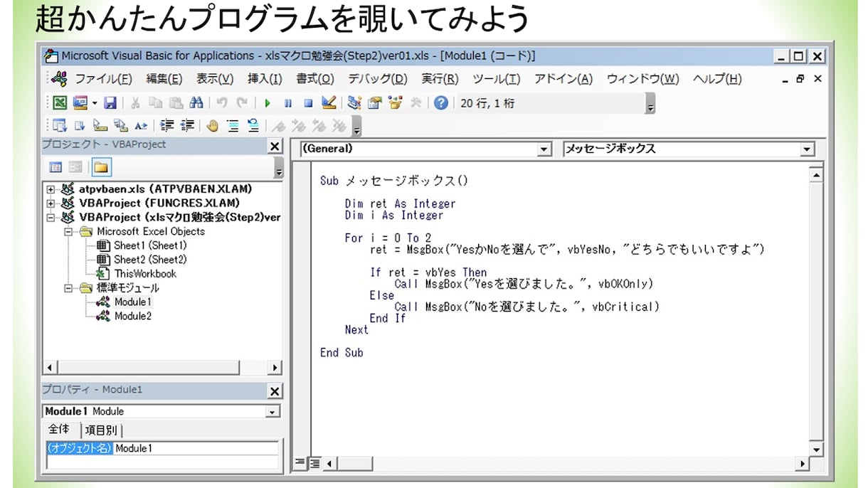Screen dimensions: 868x488
Task: Open the Object Browser icon
Action: click(395, 103)
